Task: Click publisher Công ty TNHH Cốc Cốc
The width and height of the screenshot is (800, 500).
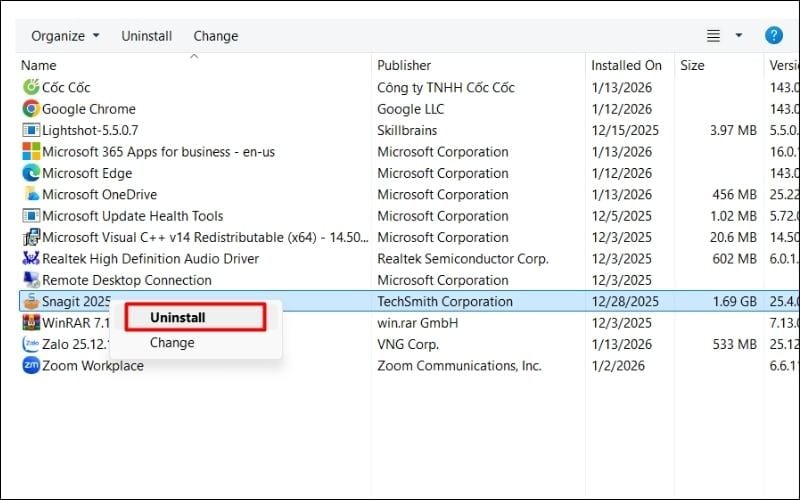Action: (445, 87)
